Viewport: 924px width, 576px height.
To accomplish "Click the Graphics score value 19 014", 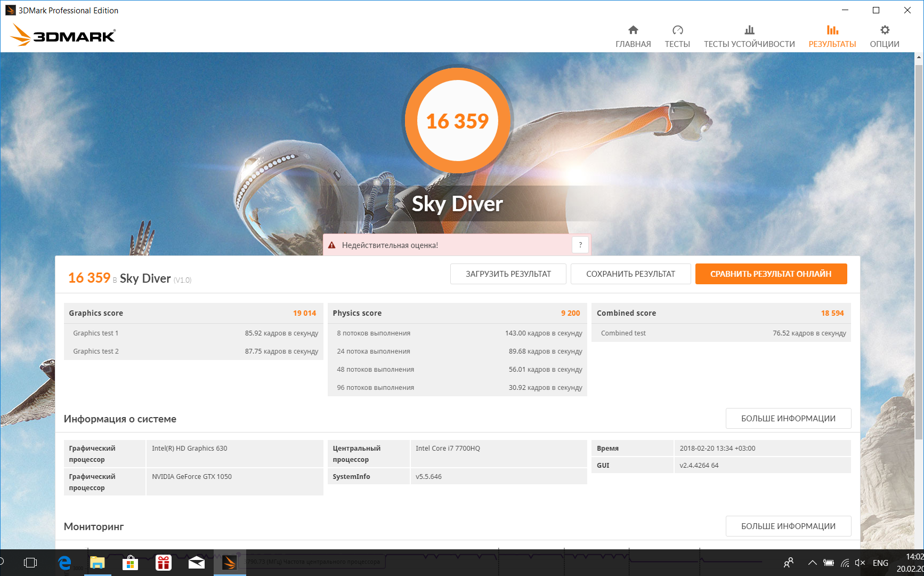I will tap(304, 313).
